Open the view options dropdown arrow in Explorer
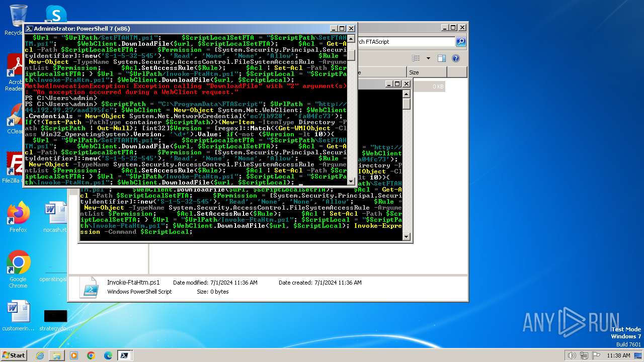The image size is (644, 362). [x=428, y=58]
